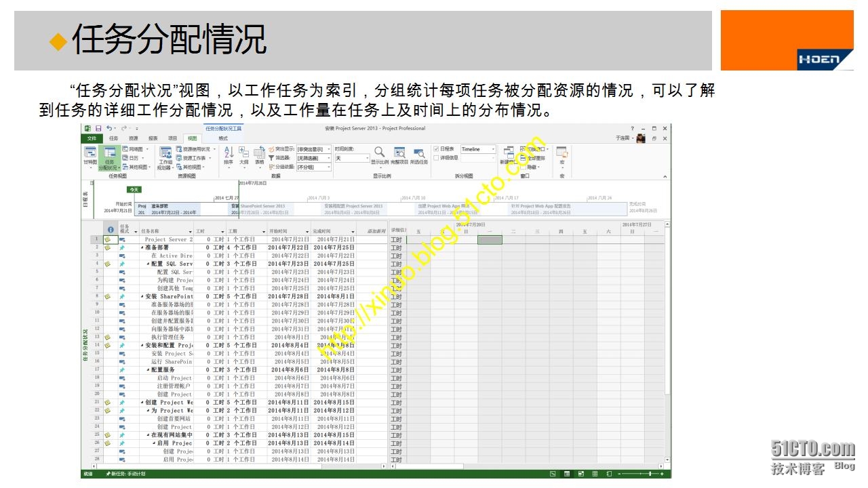Open the 突出显示 (Highlight) dropdown
This screenshot has height=488, width=868.
[x=329, y=149]
